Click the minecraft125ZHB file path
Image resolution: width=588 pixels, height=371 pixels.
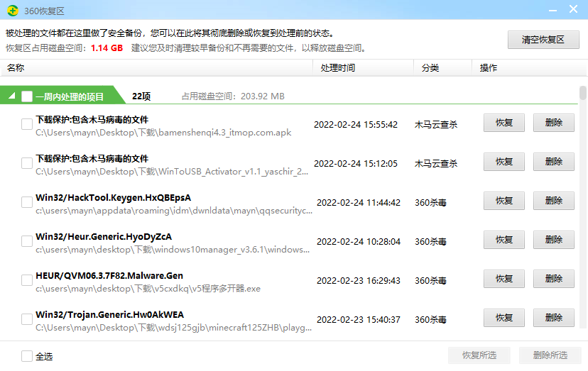click(x=173, y=328)
